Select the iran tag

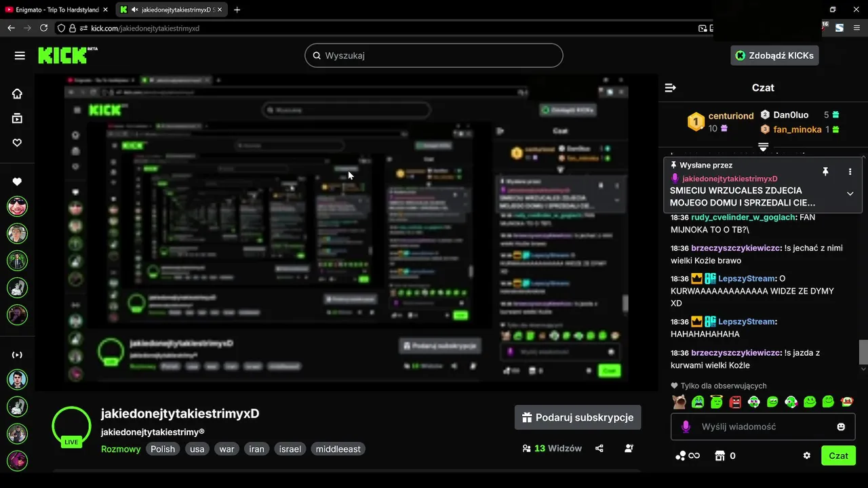[256, 449]
